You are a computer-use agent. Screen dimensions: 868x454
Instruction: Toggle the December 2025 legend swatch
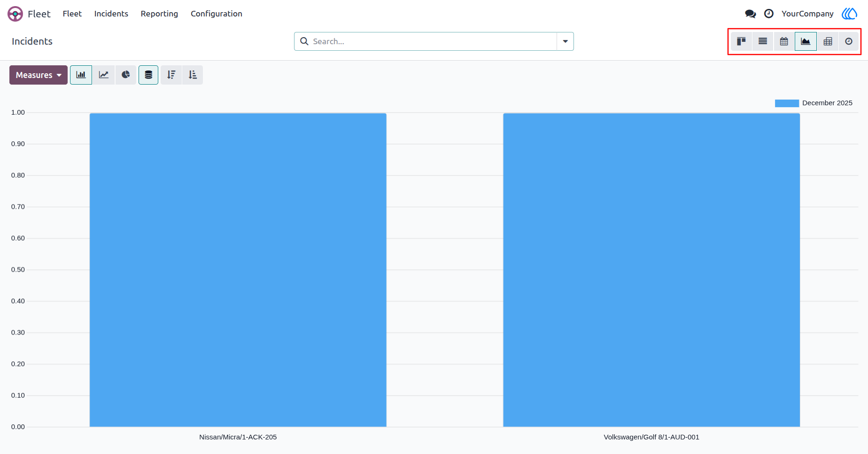point(787,103)
